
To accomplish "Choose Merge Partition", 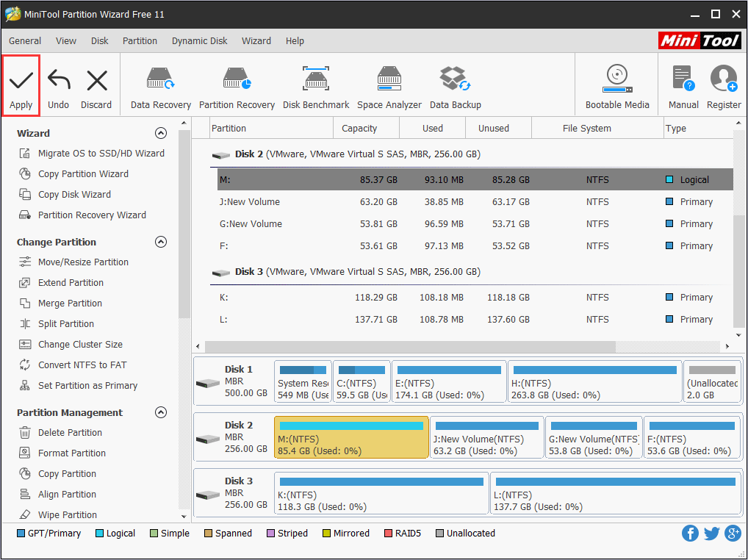I will point(60,303).
